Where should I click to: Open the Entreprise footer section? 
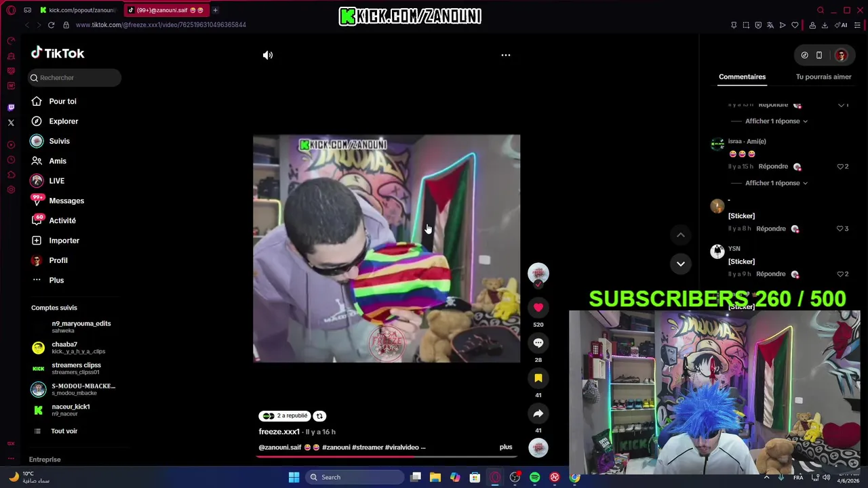tap(45, 460)
